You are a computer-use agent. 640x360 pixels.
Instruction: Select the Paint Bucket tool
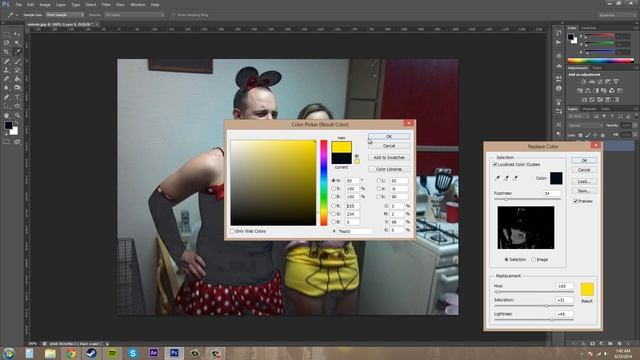[17, 79]
